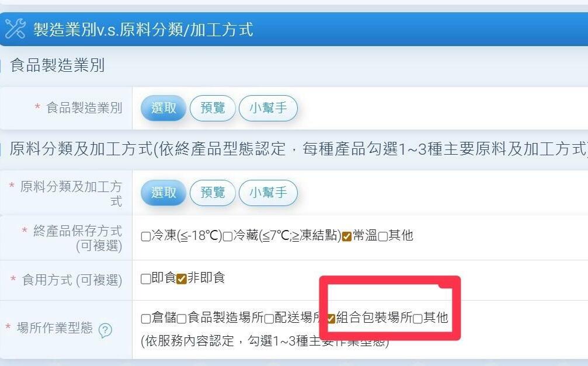This screenshot has width=588, height=366.
Task: Check the 冷藏(≦7℃) checkbox
Action: [x=228, y=236]
